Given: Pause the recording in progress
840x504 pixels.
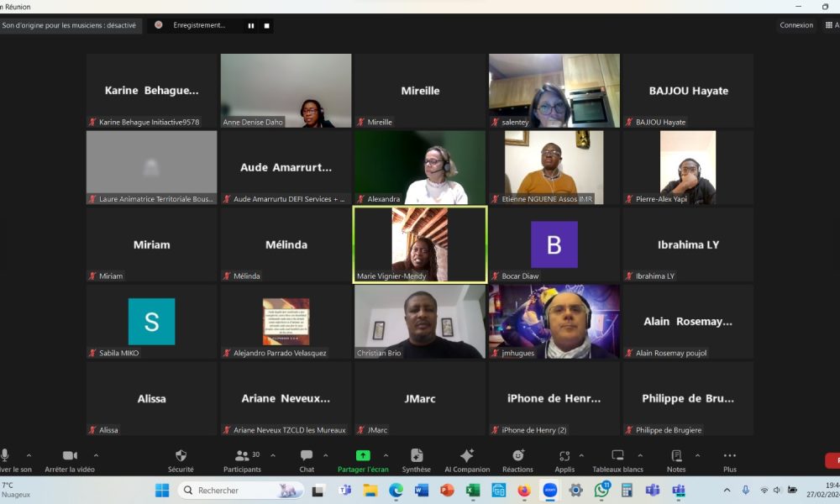Looking at the screenshot, I should tap(250, 26).
